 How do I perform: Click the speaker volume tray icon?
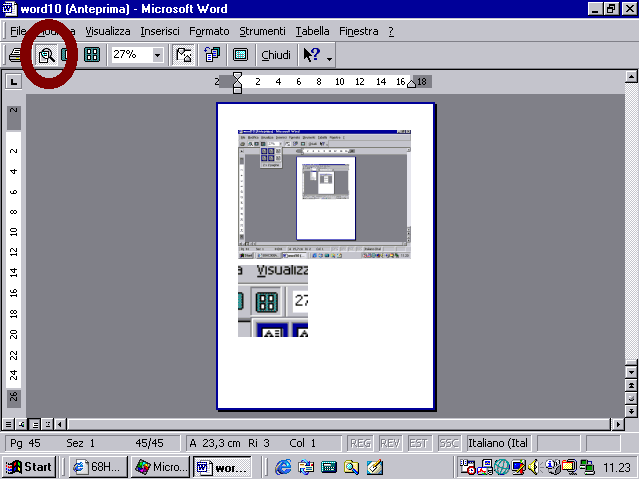pyautogui.click(x=533, y=467)
